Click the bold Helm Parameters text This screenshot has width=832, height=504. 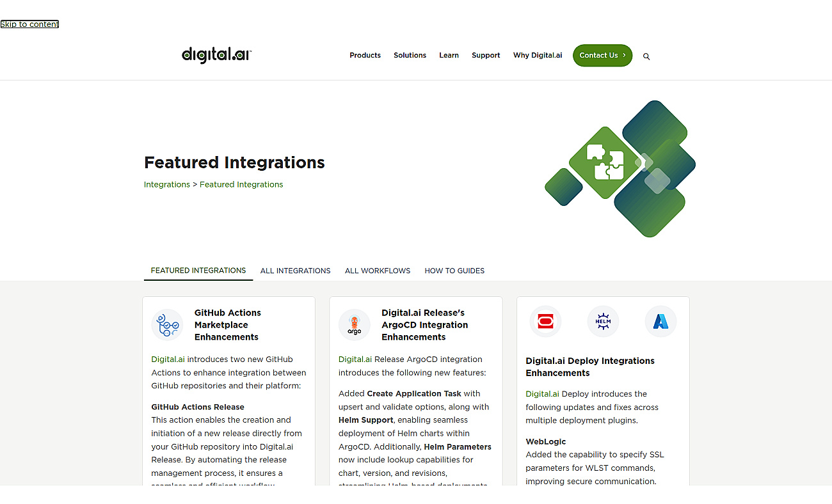tap(458, 447)
